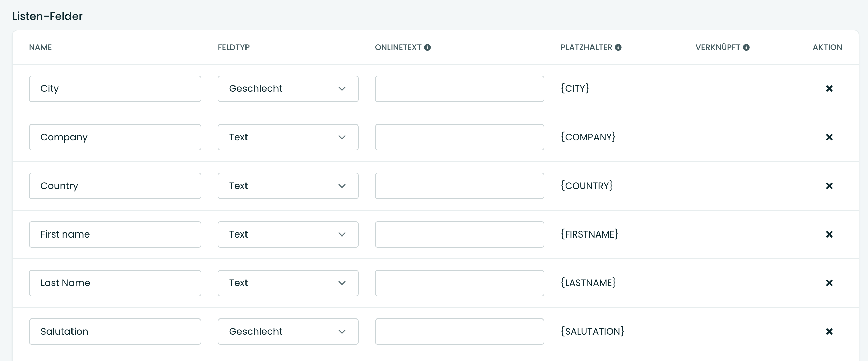Click the Onlinetext field in First name row
The height and width of the screenshot is (361, 868).
click(x=459, y=234)
